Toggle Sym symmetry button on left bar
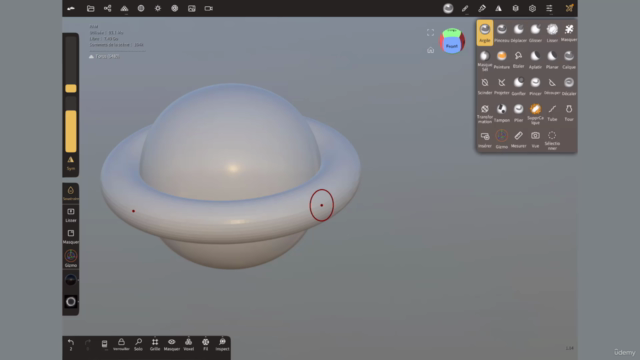This screenshot has width=640, height=360. [71, 163]
